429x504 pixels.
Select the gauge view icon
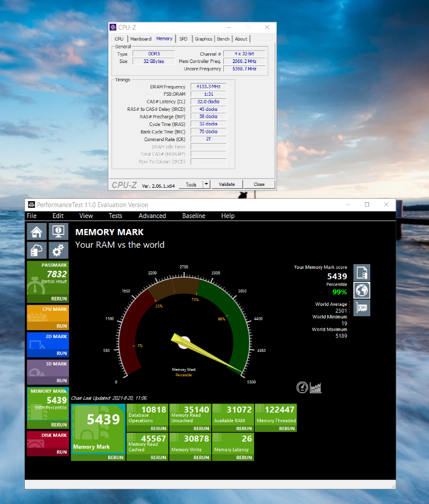point(302,387)
